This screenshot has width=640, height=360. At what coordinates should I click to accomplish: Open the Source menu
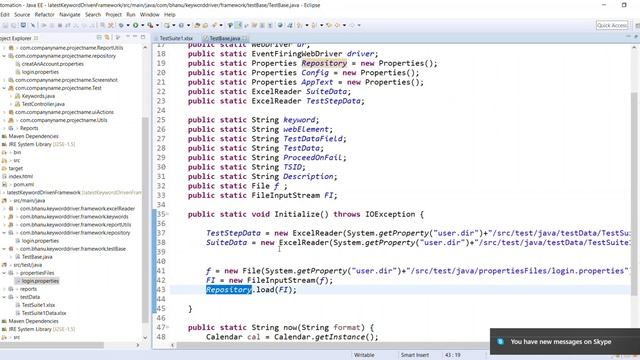[x=22, y=15]
